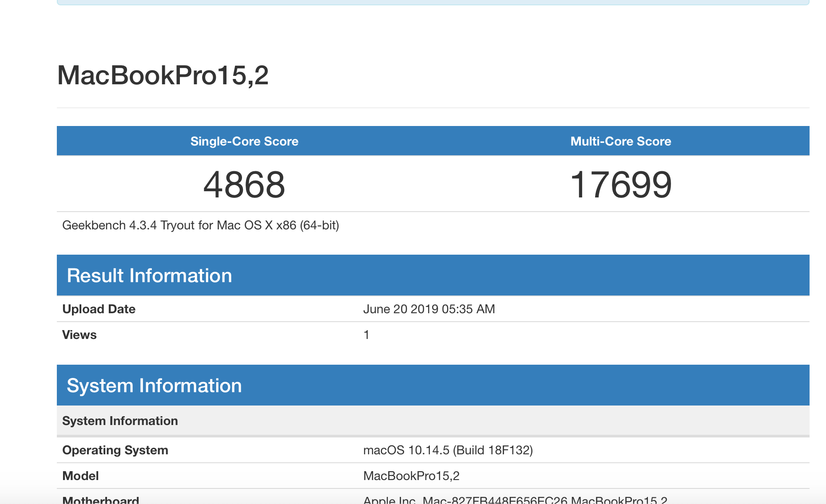Click the Operating System label
The width and height of the screenshot is (826, 504).
point(115,450)
